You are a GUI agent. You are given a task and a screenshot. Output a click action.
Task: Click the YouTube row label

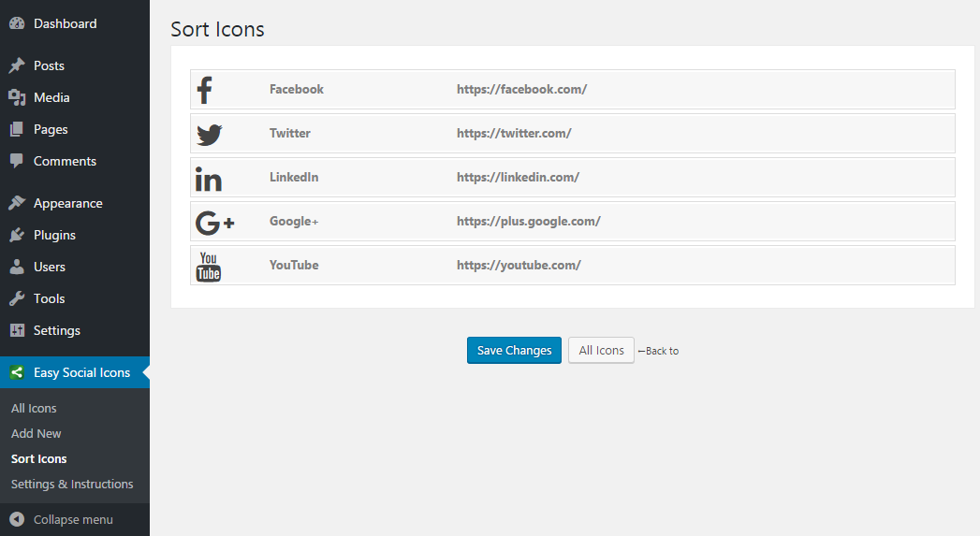tap(294, 265)
